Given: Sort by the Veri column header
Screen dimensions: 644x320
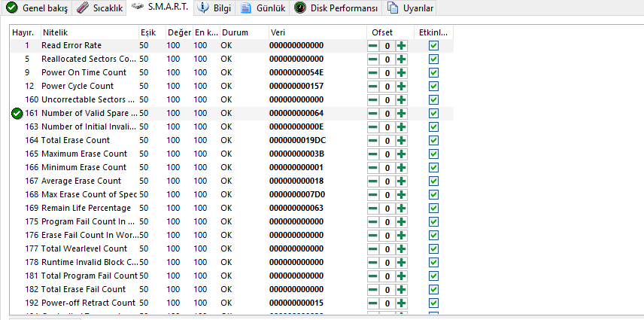Looking at the screenshot, I should click(x=317, y=32).
